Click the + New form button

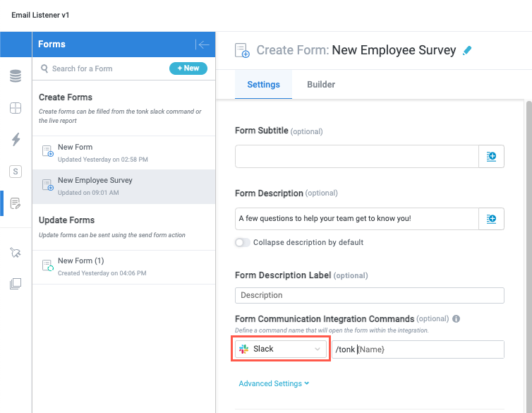tap(188, 68)
